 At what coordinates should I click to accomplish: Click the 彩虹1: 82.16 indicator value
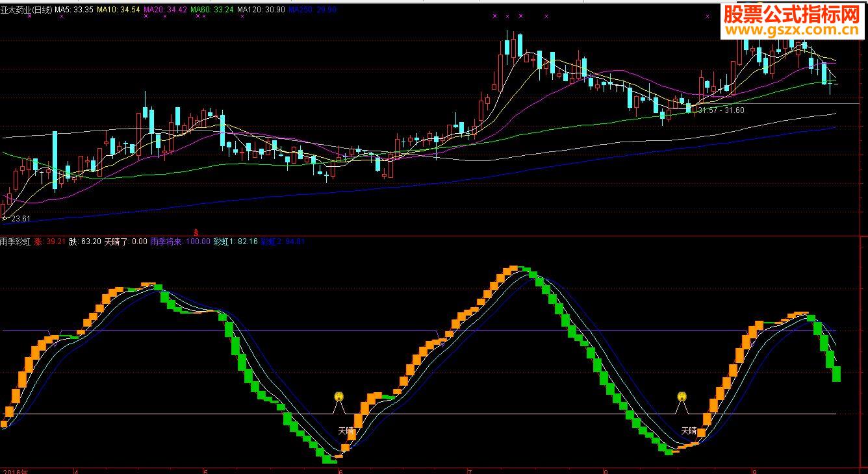(x=235, y=242)
